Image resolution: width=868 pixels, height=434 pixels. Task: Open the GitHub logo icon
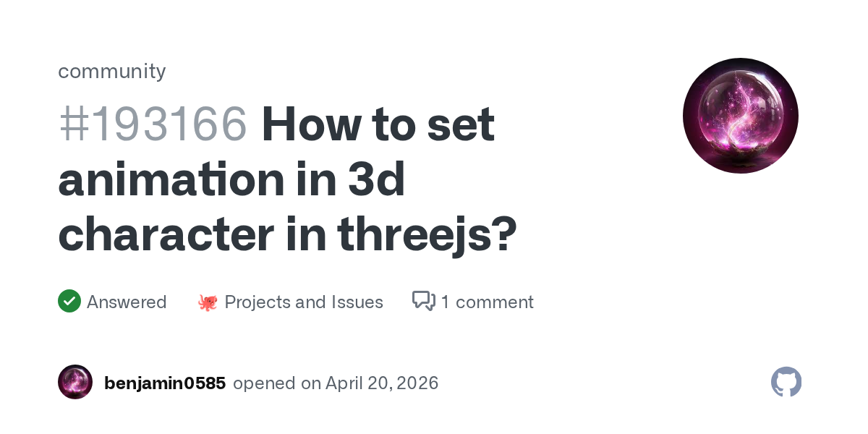pyautogui.click(x=786, y=382)
